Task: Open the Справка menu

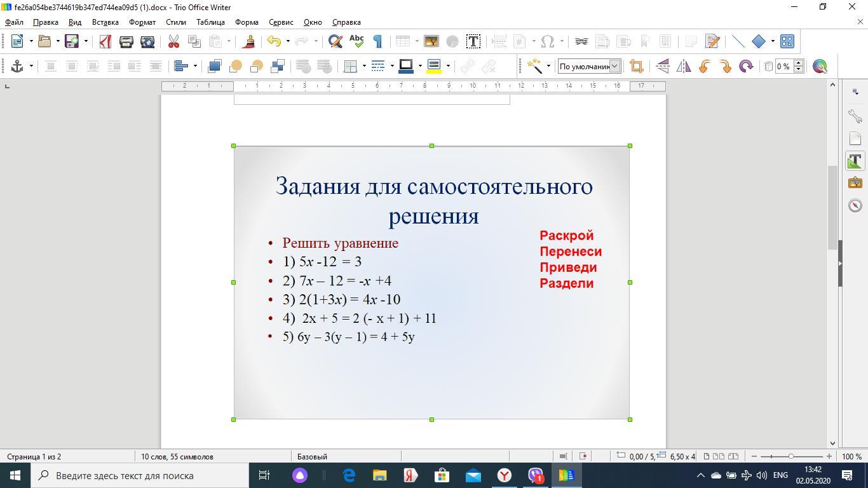Action: [x=346, y=22]
